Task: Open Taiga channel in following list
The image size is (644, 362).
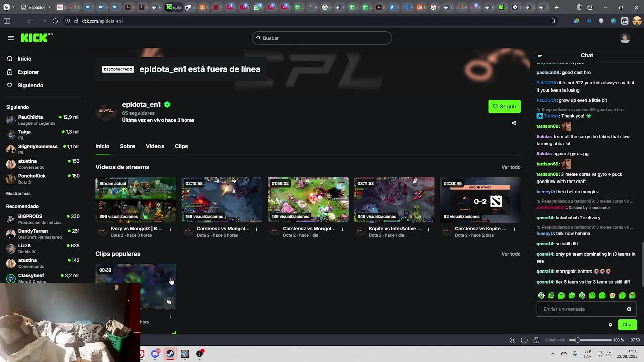Action: (44, 134)
